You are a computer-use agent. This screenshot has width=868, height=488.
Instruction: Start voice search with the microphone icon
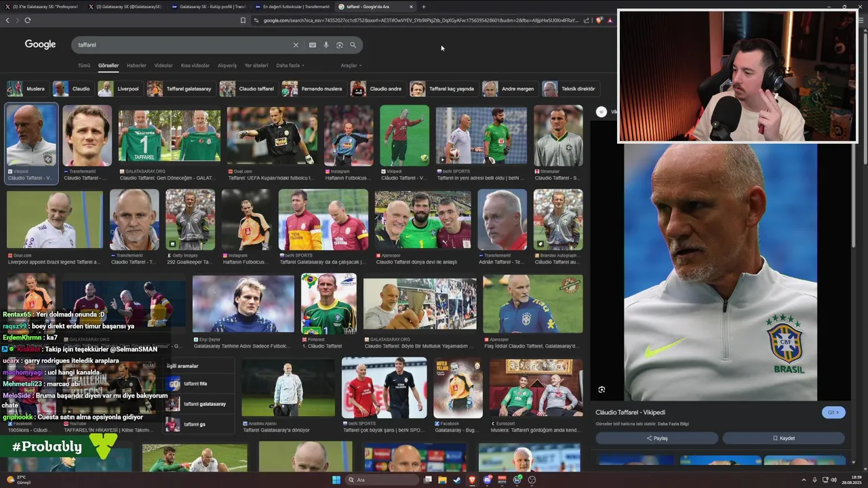pyautogui.click(x=326, y=45)
